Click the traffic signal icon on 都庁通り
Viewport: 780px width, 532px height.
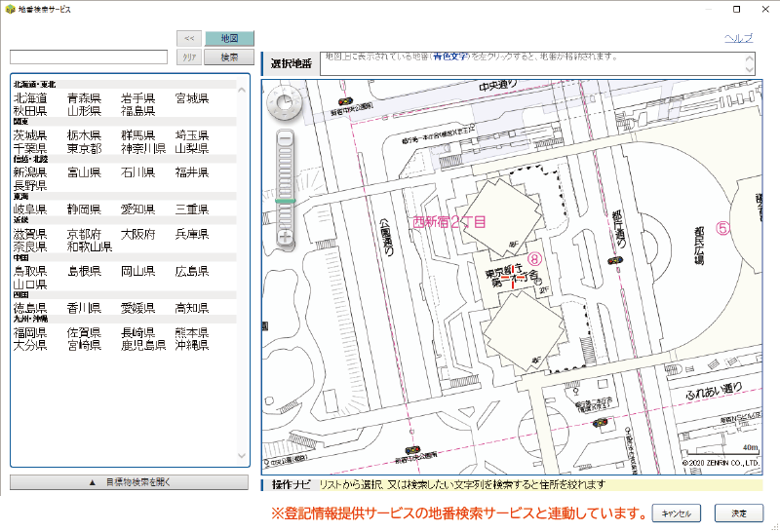pos(612,261)
